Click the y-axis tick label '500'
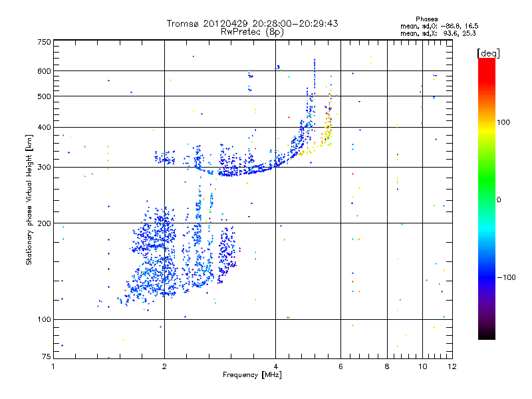The height and width of the screenshot is (399, 532). 44,96
